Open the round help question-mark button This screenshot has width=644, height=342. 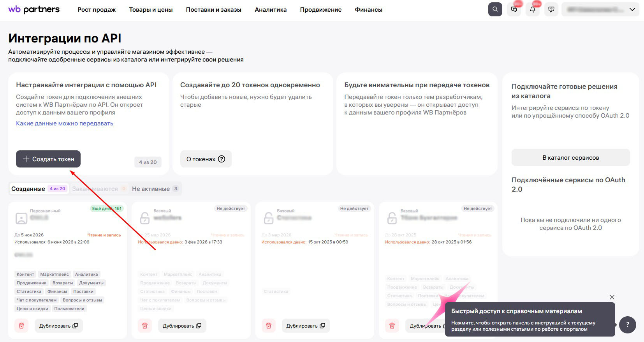tap(628, 324)
